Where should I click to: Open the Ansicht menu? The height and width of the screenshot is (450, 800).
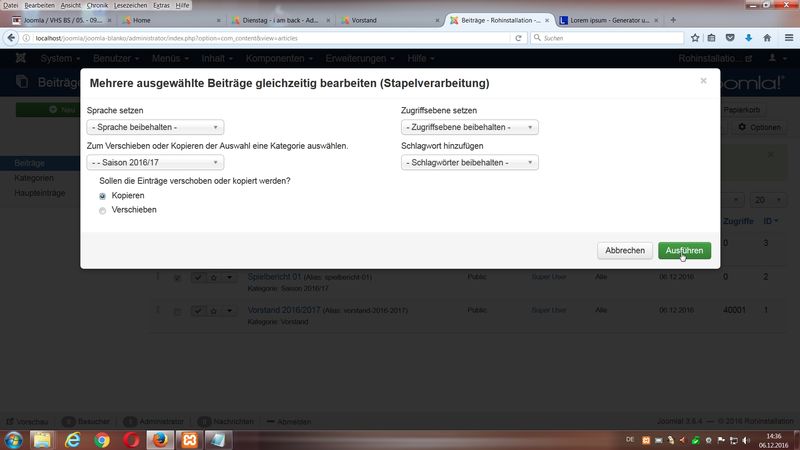point(70,5)
